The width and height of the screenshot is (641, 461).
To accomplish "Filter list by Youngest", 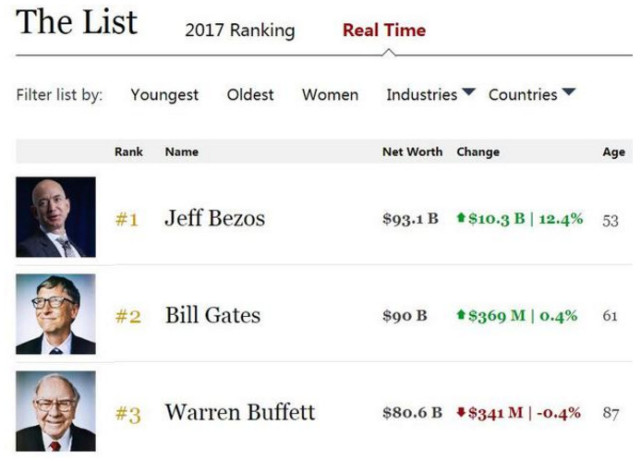I will tap(164, 95).
